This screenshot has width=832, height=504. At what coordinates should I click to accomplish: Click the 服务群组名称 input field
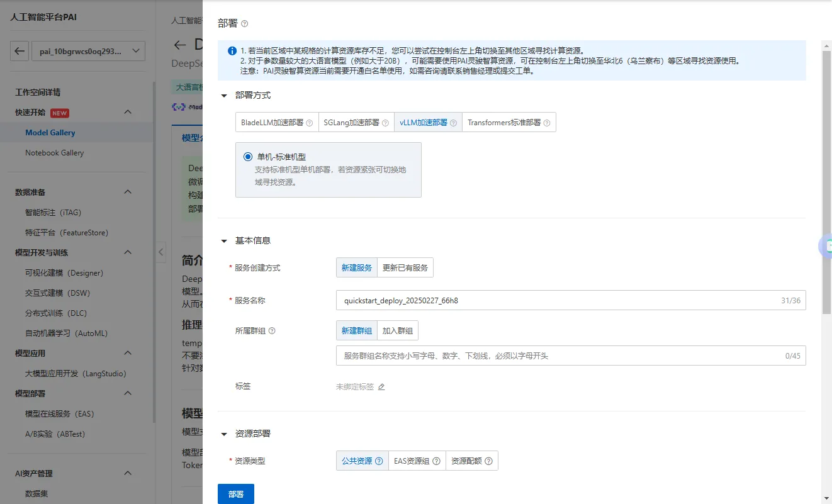pos(571,356)
